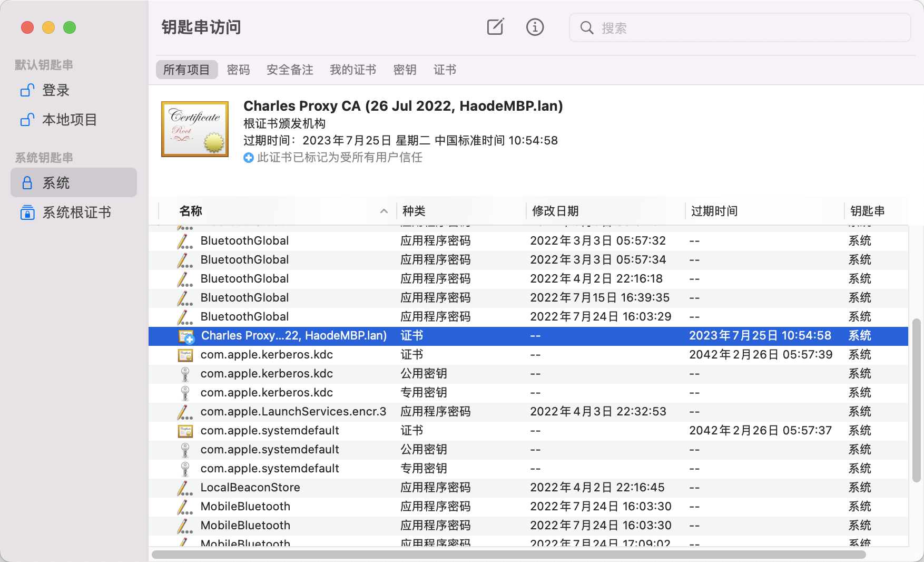Click the horizontal scrollbar at bottom
The image size is (924, 562).
(509, 555)
